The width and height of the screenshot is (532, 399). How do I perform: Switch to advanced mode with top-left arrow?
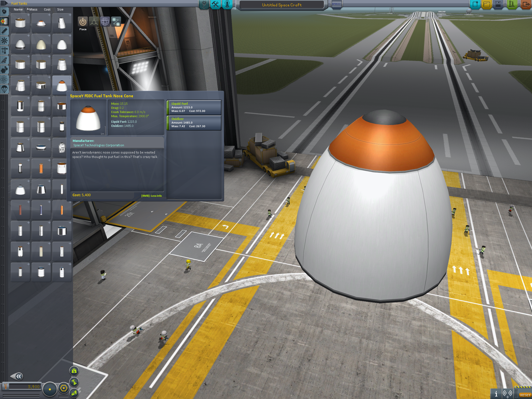click(x=4, y=3)
